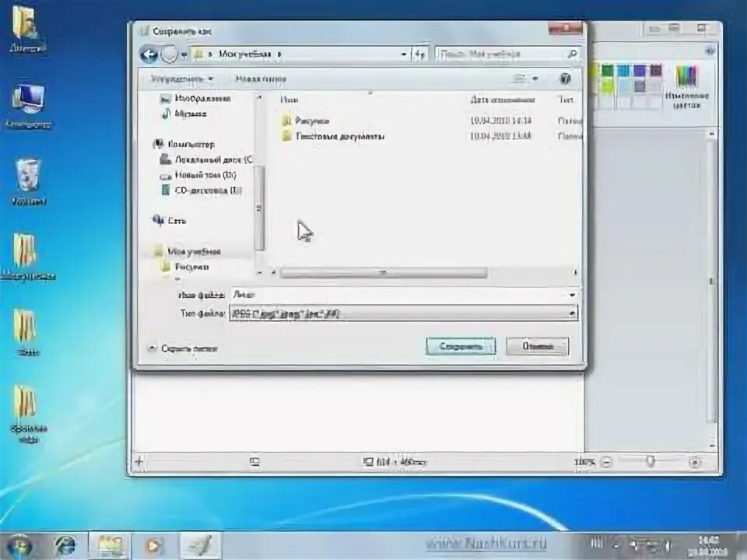This screenshot has width=747, height=560.
Task: Open the Имя файла dropdown arrow
Action: (x=572, y=295)
